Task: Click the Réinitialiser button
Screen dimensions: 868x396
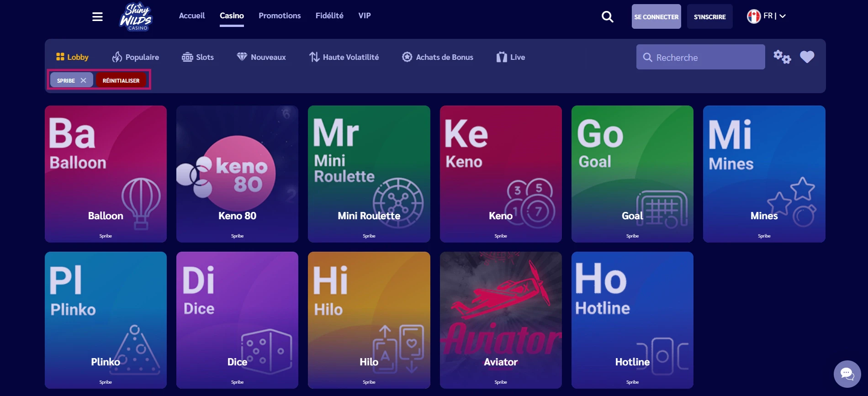Action: pos(121,80)
